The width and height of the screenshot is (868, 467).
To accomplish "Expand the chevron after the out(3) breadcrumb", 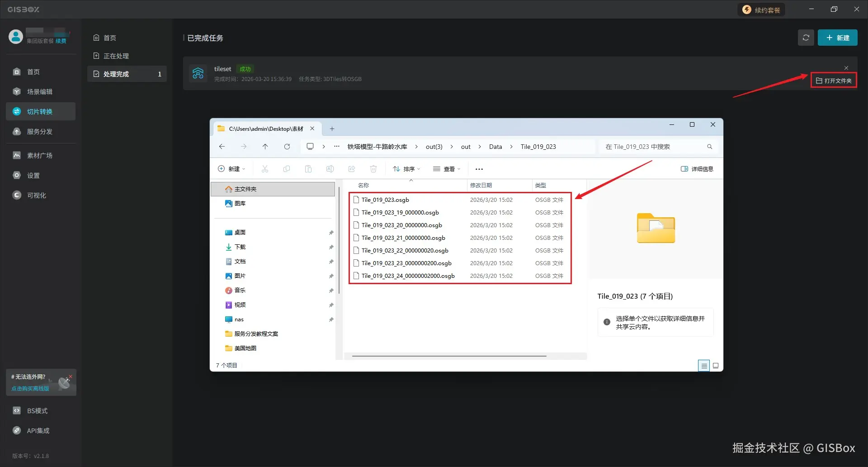I will [452, 147].
